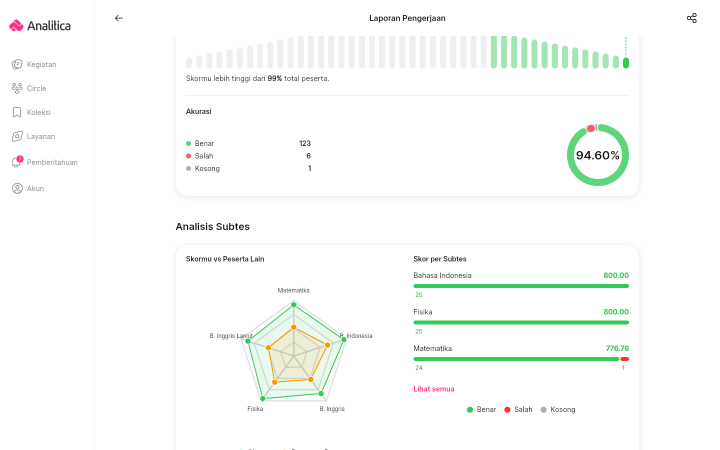Click the Bahasa Indonesia score bar
Screen dimensions: 720x450
521,286
